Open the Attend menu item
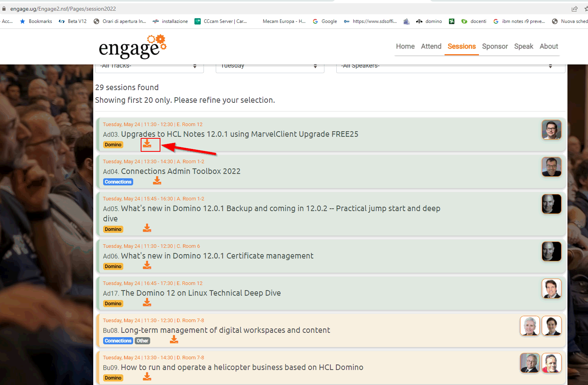588x385 pixels. pos(431,46)
